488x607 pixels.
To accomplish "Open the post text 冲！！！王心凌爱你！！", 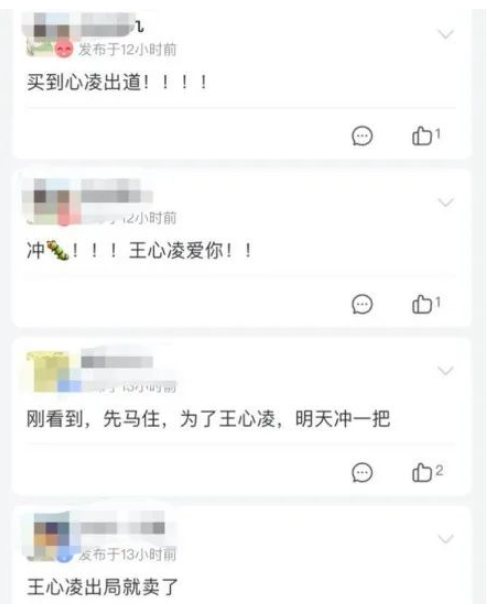I will coord(139,250).
